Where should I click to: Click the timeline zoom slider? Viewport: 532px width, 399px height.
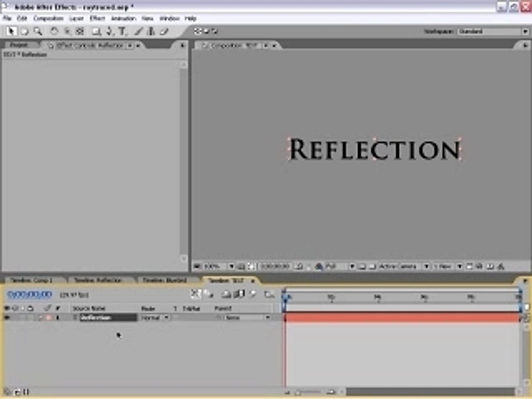[x=307, y=392]
